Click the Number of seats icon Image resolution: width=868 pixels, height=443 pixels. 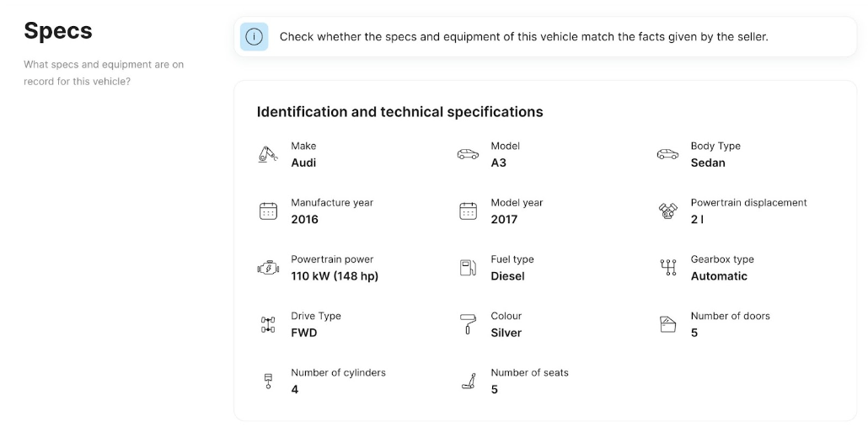pos(469,381)
